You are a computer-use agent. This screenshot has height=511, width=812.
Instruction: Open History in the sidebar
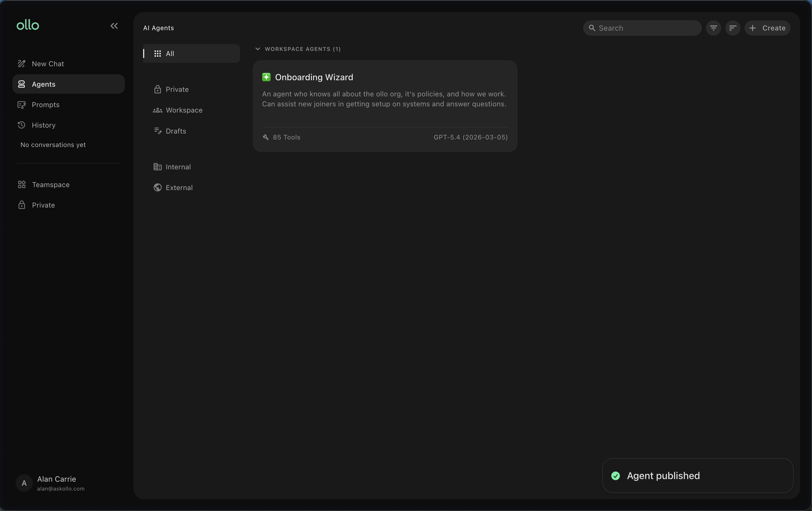click(x=68, y=125)
